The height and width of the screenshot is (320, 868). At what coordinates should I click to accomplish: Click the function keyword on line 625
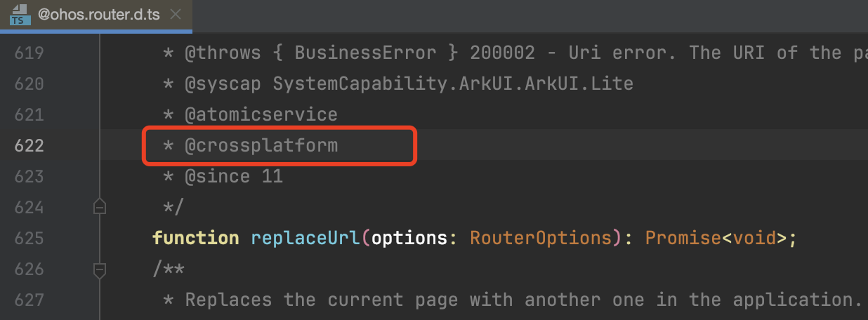coord(196,239)
